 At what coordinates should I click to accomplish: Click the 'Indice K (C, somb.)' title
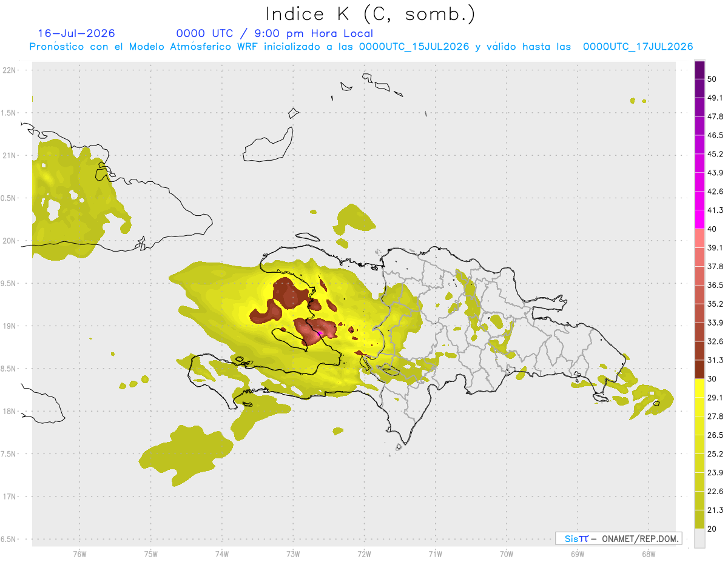click(371, 14)
